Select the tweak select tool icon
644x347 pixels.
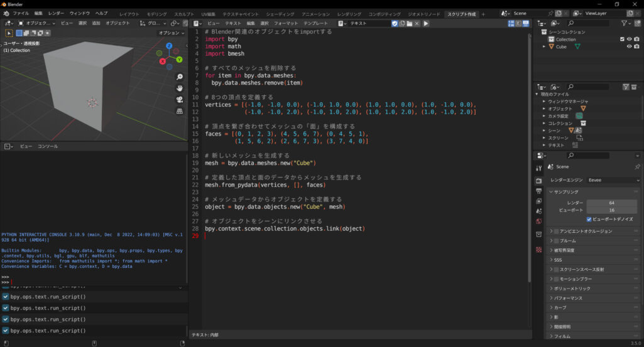coord(9,33)
